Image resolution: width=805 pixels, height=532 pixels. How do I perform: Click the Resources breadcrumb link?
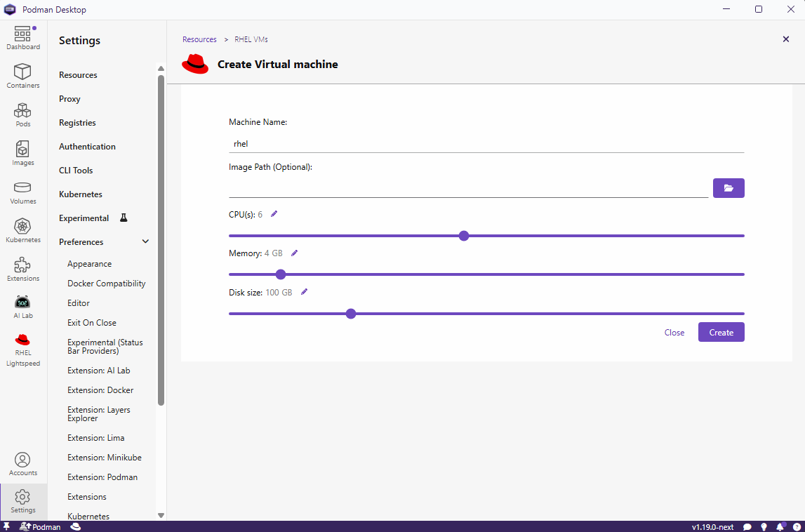click(199, 39)
